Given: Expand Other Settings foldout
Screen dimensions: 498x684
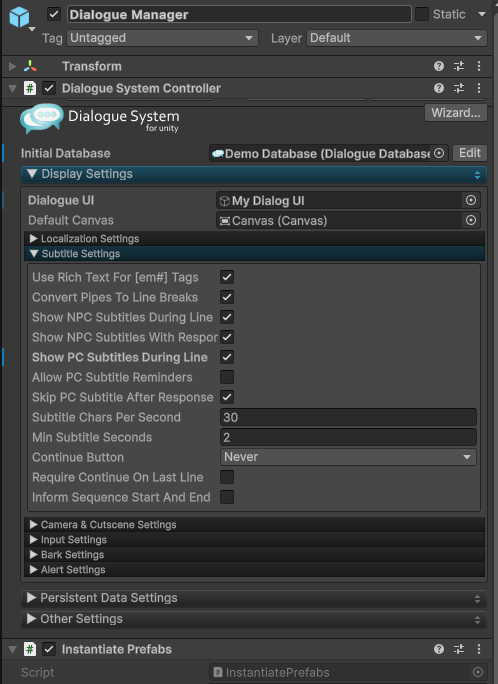Looking at the screenshot, I should pos(31,619).
